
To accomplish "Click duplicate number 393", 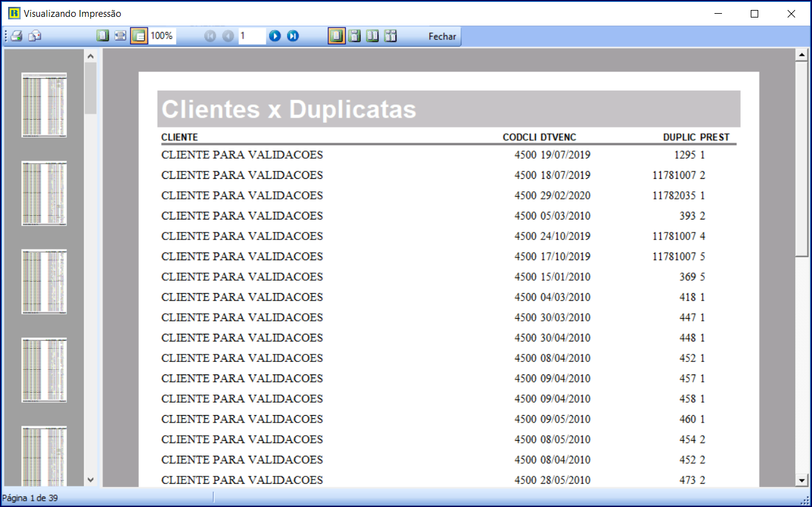I will pos(688,216).
